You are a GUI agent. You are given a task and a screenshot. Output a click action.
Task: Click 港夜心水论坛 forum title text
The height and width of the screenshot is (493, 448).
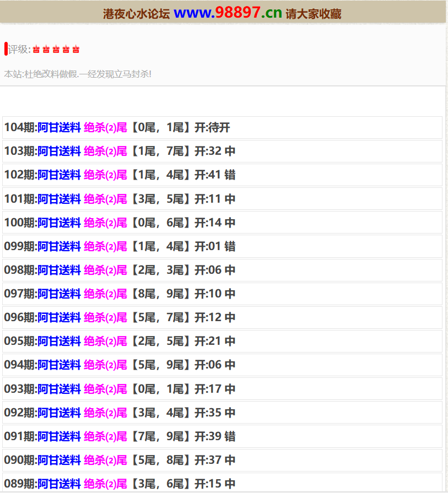click(136, 14)
